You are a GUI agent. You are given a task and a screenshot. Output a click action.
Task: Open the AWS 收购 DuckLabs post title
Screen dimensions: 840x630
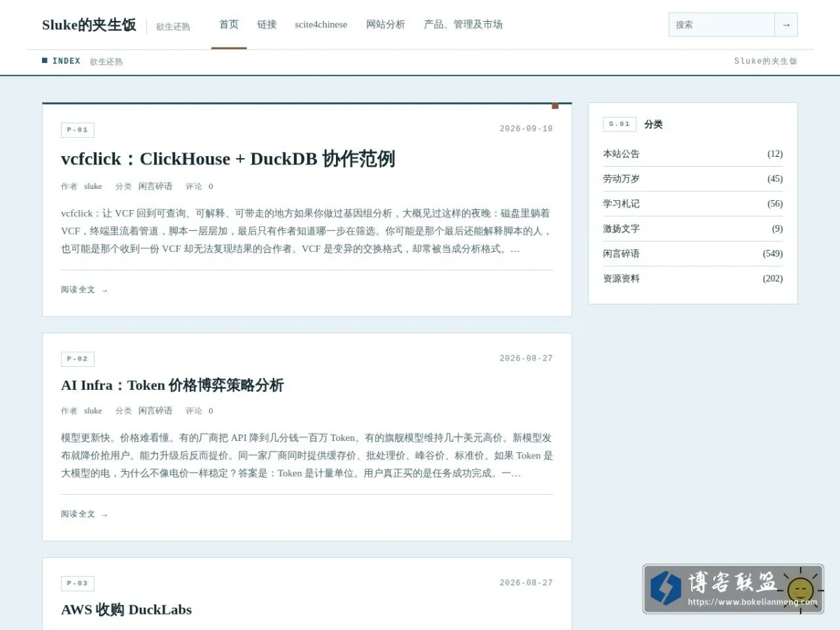pos(126,610)
